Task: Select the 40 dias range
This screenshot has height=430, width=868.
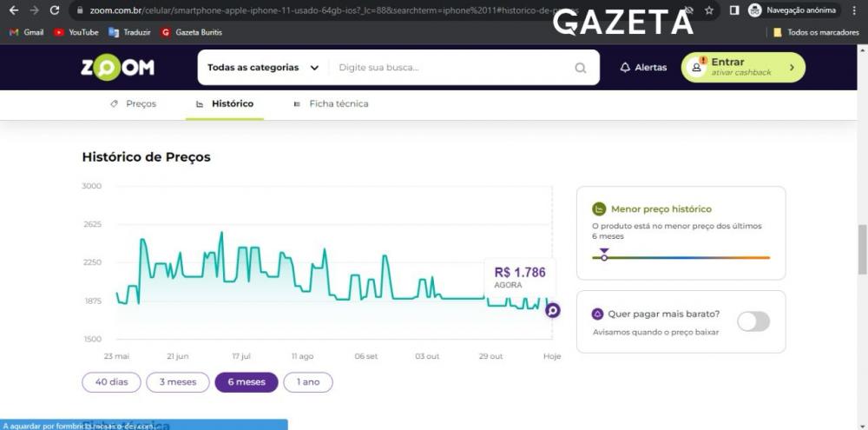Action: [111, 382]
